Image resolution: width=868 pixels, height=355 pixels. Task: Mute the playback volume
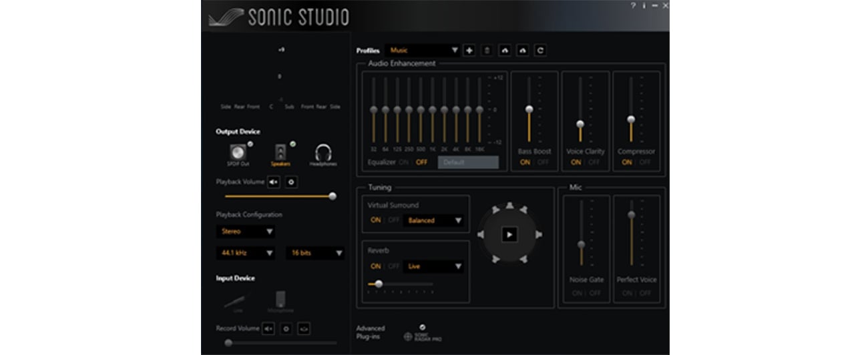coord(274,182)
